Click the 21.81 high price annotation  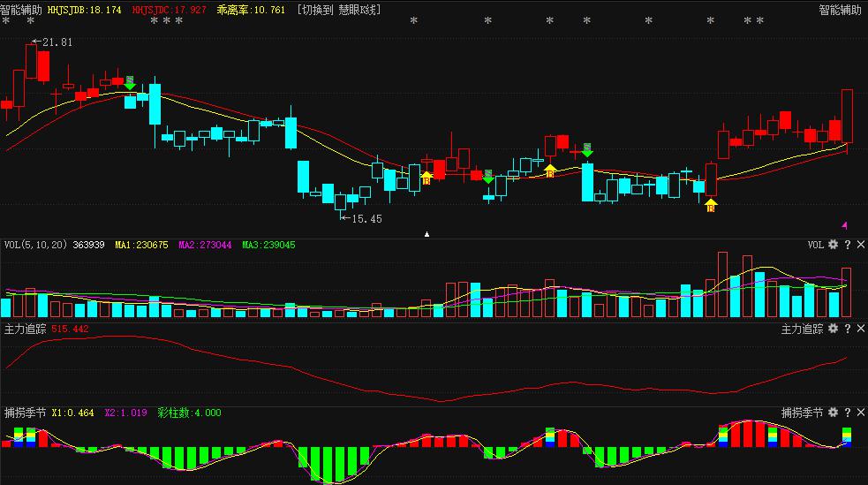(x=53, y=42)
